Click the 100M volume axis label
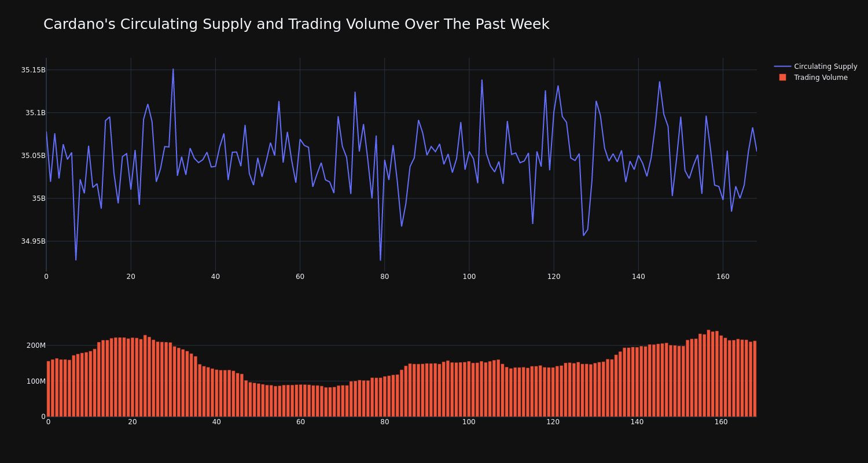The image size is (868, 463). [x=36, y=381]
